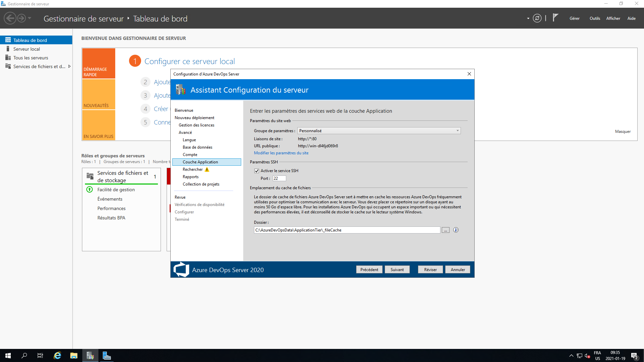Click the browse button for Dossier path
This screenshot has width=644, height=362.
tap(445, 230)
